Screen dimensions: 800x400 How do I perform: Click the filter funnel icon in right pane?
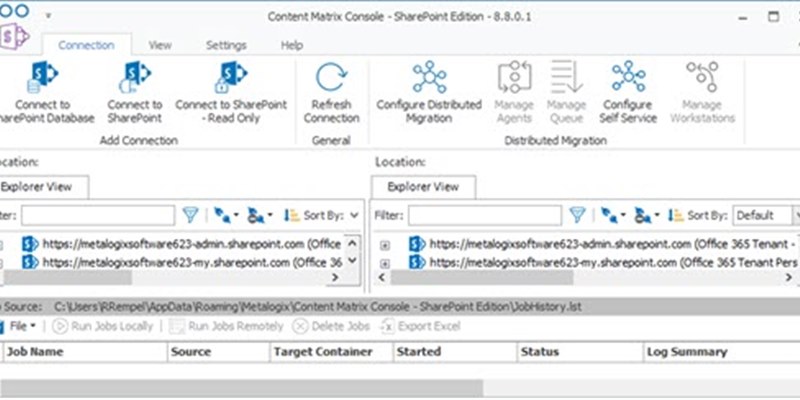[577, 215]
